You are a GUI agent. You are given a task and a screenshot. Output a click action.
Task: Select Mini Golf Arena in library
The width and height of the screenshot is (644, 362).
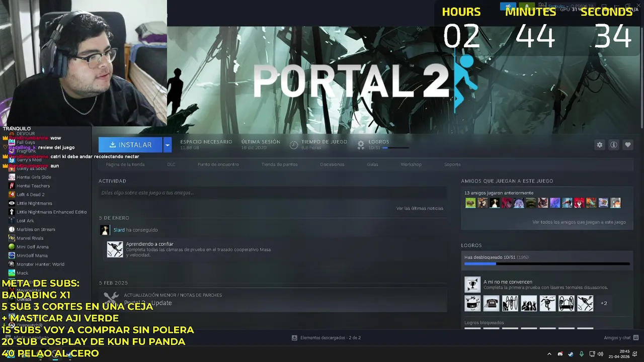32,247
